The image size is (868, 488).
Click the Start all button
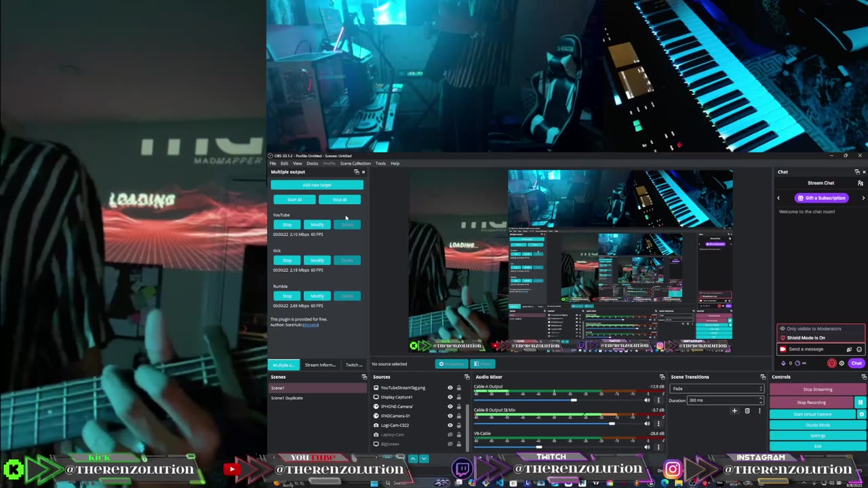(x=294, y=199)
